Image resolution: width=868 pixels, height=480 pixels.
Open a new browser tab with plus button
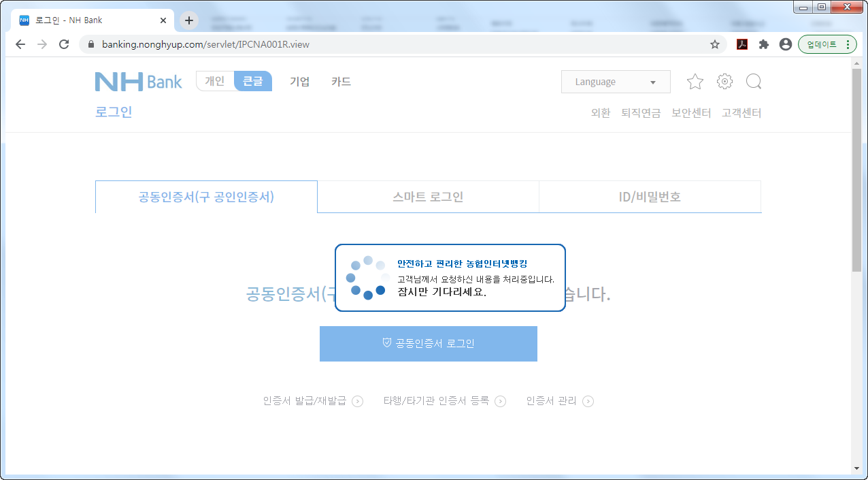[189, 20]
